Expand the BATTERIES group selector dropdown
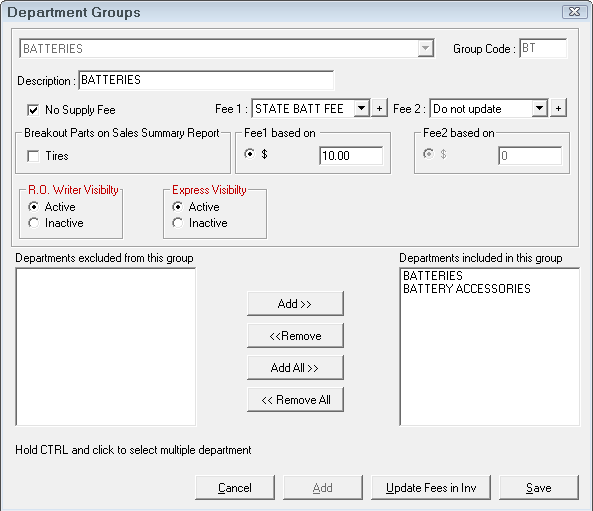 pos(425,48)
